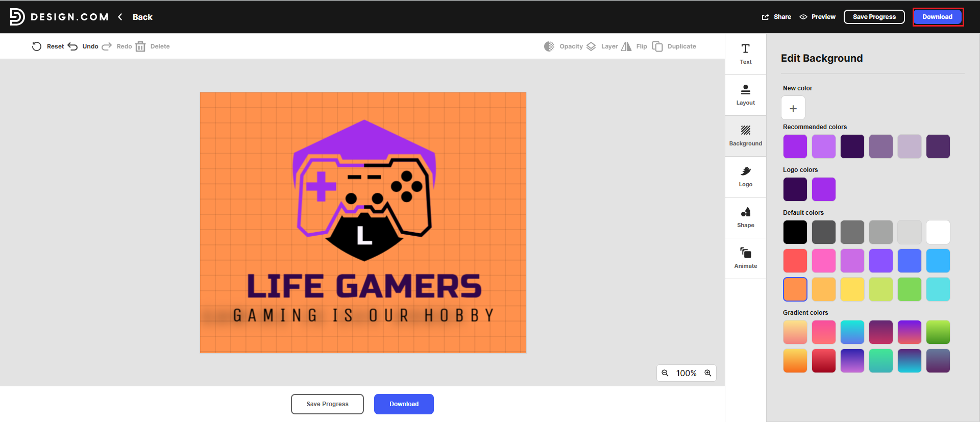Open the Layout panel
Image resolution: width=980 pixels, height=422 pixels.
coord(746,95)
